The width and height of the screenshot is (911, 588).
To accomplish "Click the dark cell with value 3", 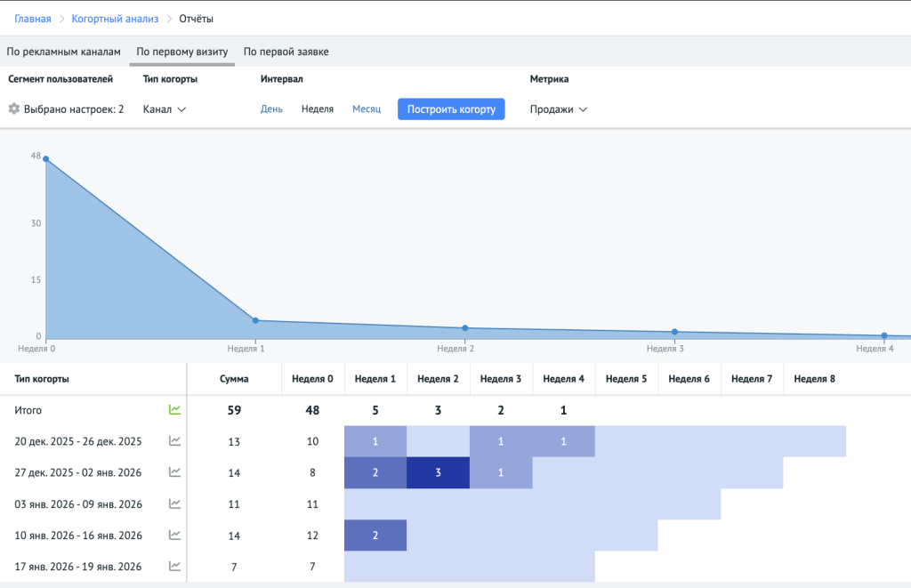I will click(438, 472).
